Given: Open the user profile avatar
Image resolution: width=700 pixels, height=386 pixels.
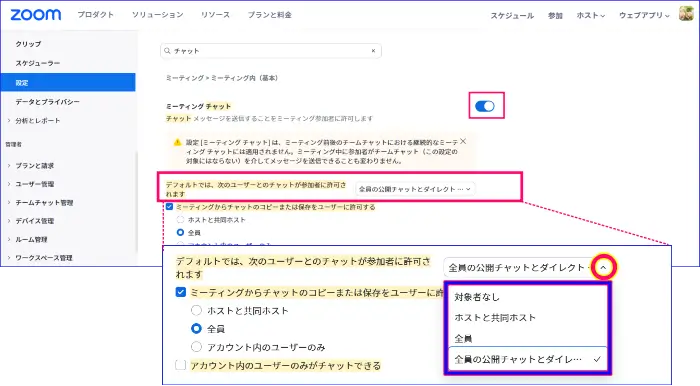Looking at the screenshot, I should (686, 13).
